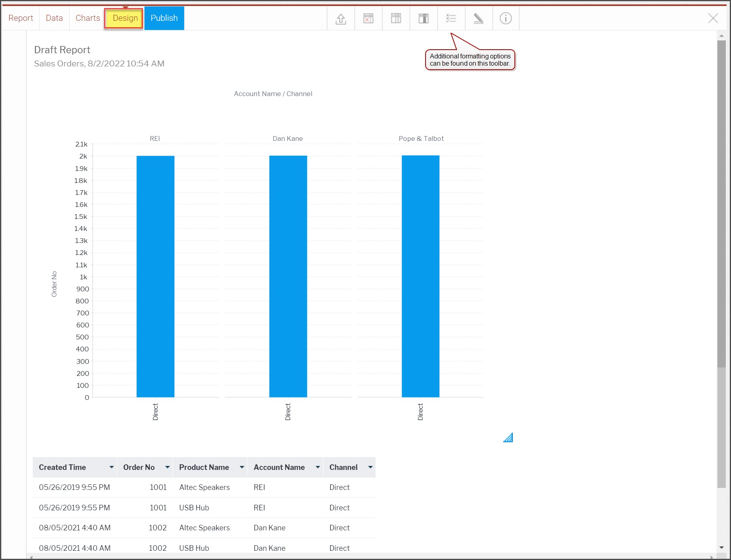Click the remove table icon with red X

(x=368, y=18)
